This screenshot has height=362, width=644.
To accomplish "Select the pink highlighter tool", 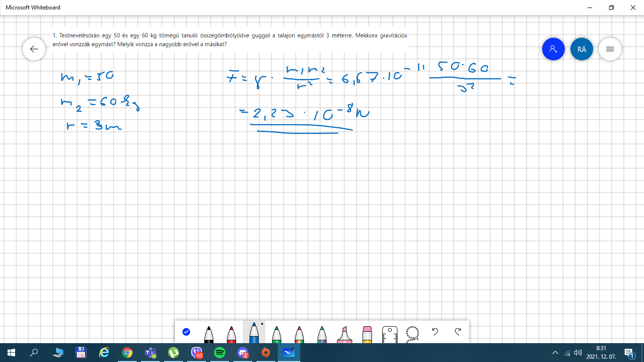I will (345, 334).
